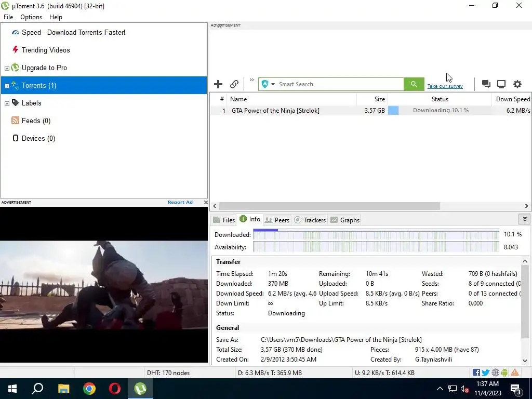Click the shield search provider icon
Image resolution: width=532 pixels, height=399 pixels.
(x=265, y=84)
